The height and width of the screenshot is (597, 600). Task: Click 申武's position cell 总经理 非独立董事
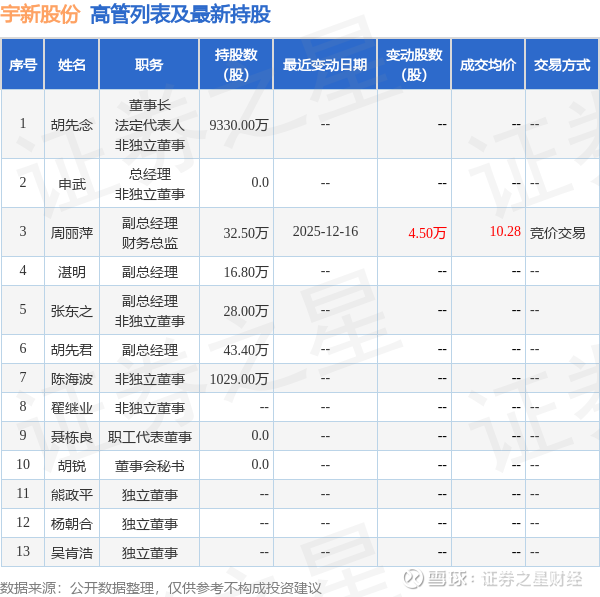point(150,184)
